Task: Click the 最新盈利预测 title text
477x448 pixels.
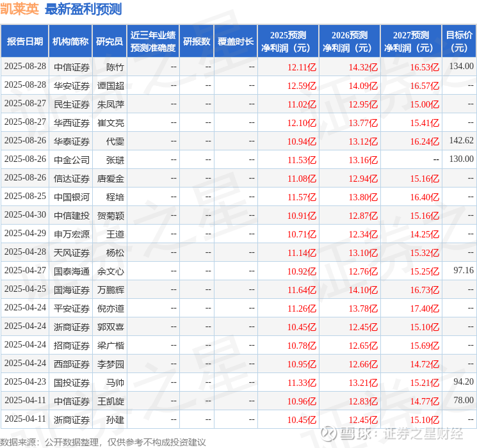Action: pos(83,9)
